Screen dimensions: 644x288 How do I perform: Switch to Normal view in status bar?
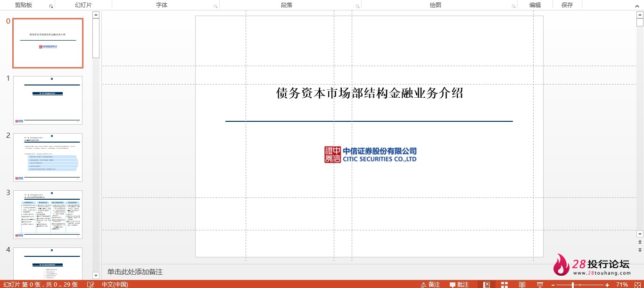[x=487, y=284]
